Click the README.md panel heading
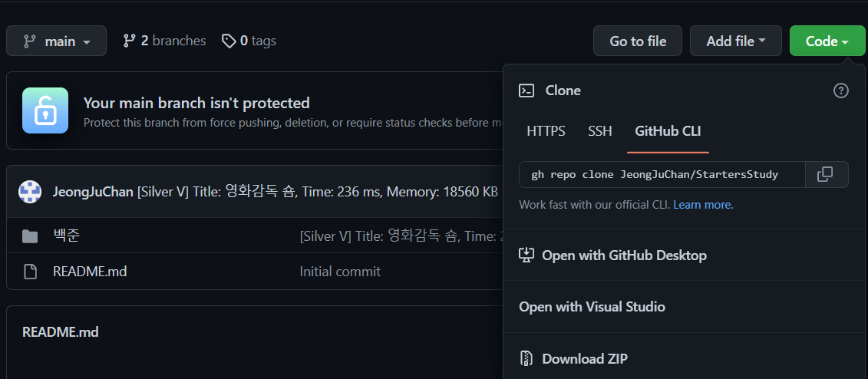This screenshot has width=868, height=379. tap(61, 332)
